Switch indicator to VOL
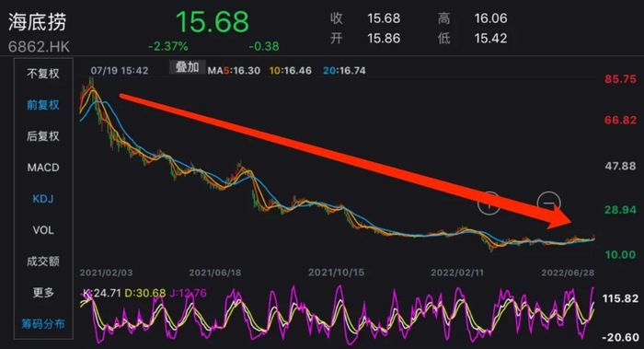 (43, 230)
